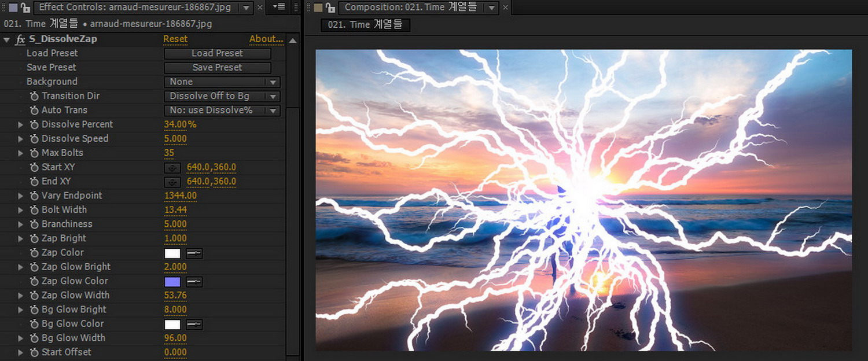Screen dimensions: 868x361
Task: Select the Effect Controls panel tab
Action: pos(136,8)
